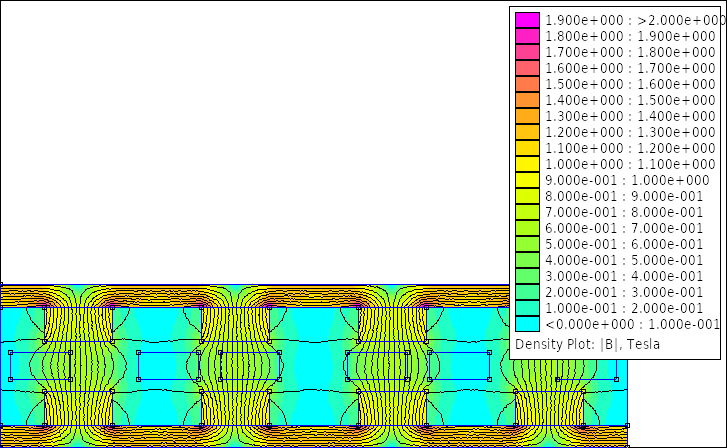Screen dimensions: 727x448
Task: Click the 7.000e-001 : 8.000e-001 color swatch
Action: coord(527,212)
